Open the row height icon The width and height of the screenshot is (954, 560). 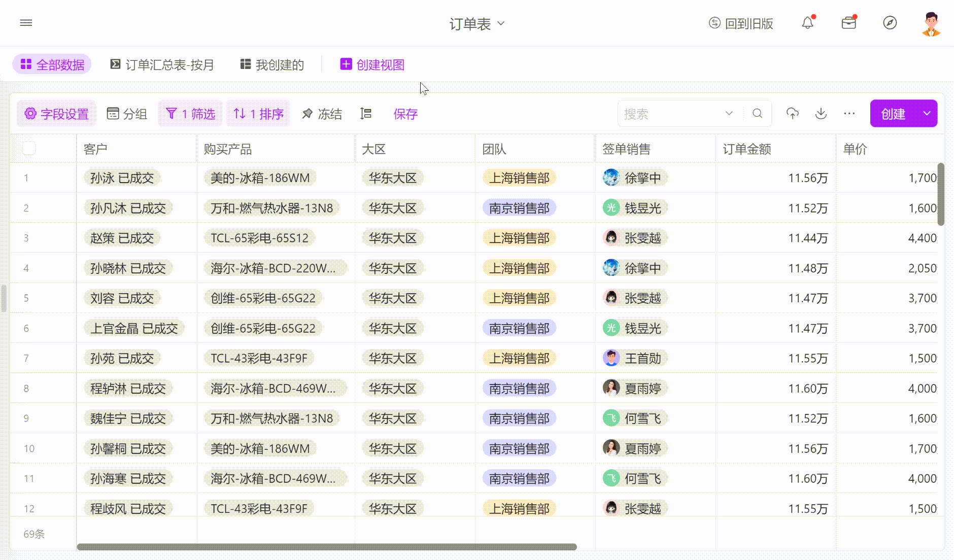coord(366,114)
